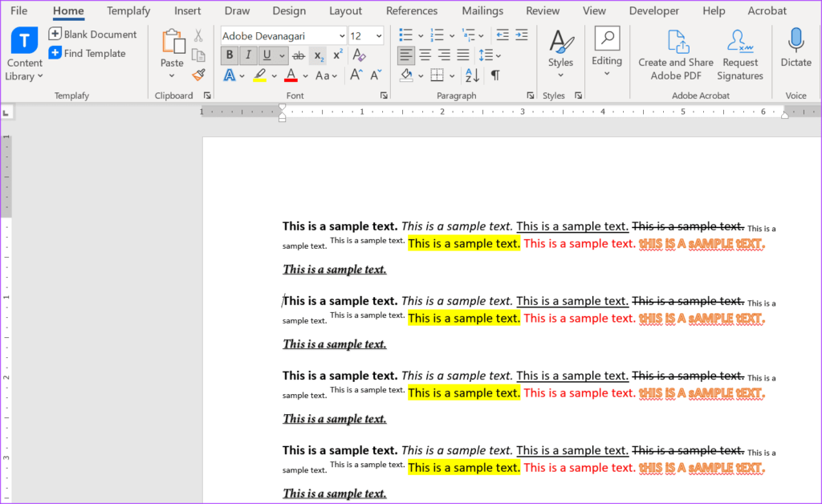This screenshot has height=504, width=822.
Task: Open font size dropdown arrow
Action: coord(379,36)
